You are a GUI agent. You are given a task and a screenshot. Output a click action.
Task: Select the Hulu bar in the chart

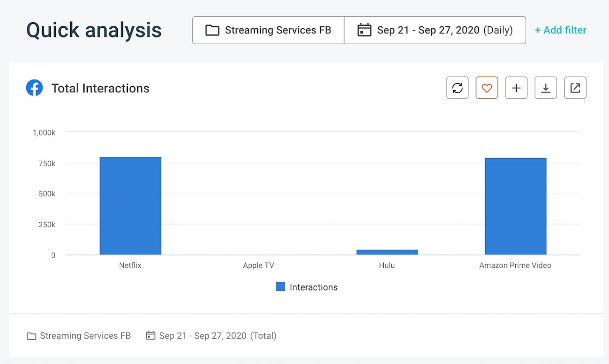[387, 252]
